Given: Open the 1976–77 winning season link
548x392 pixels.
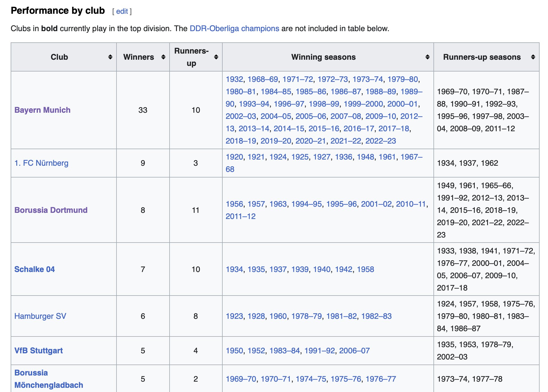Looking at the screenshot, I should pyautogui.click(x=381, y=379).
